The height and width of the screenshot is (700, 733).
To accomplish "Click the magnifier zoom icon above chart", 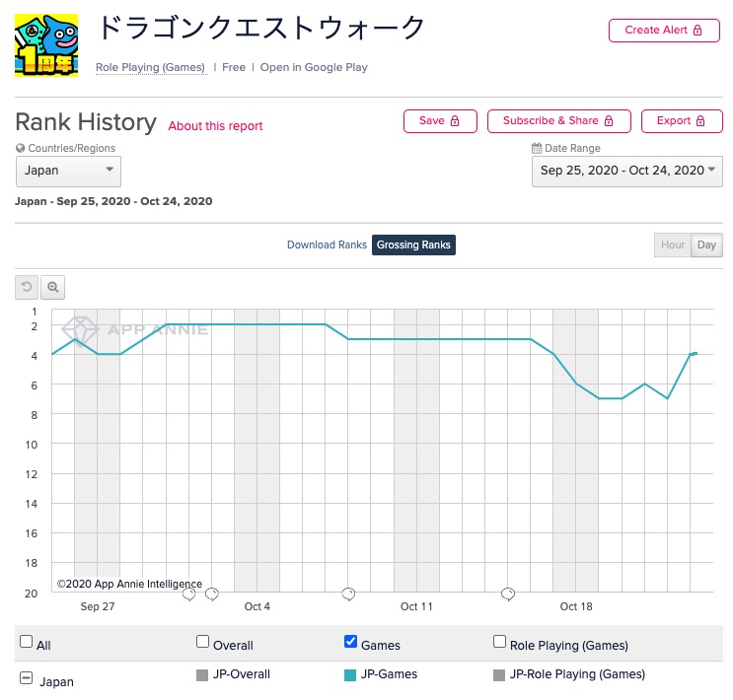I will pyautogui.click(x=53, y=287).
